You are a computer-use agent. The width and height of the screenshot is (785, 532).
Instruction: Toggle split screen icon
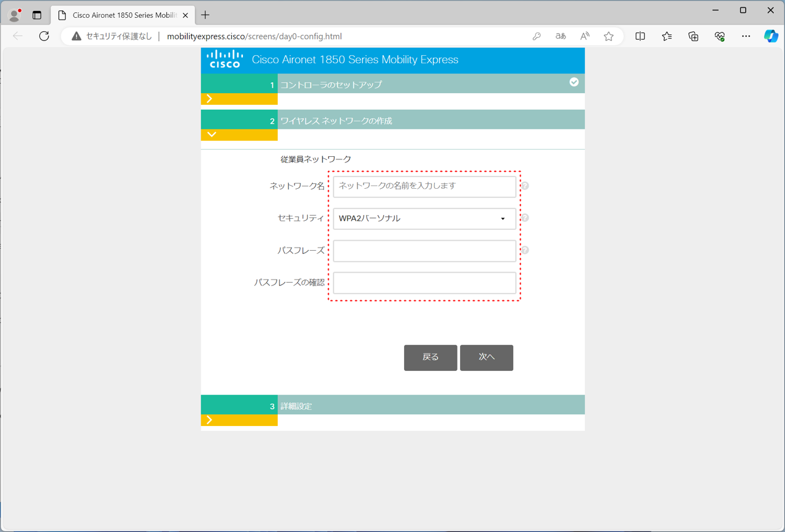pos(640,36)
